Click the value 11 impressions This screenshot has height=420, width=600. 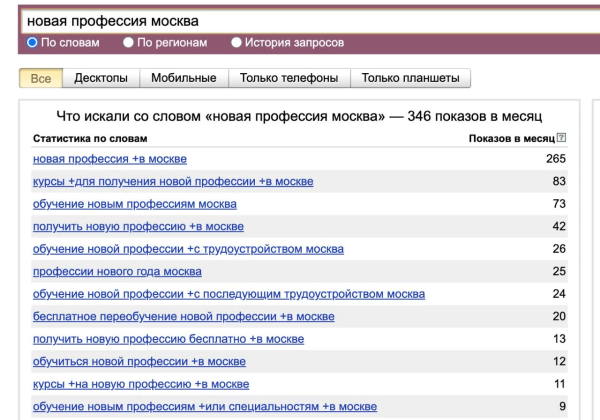560,384
